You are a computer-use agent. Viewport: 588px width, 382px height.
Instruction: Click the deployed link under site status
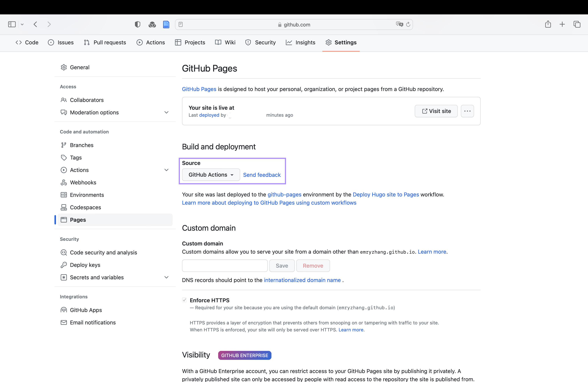(209, 115)
